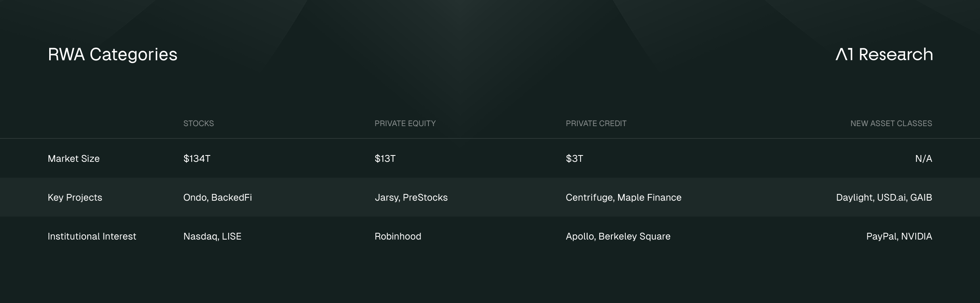
Task: Click Centrifuge, Maple Finance cell
Action: coord(624,198)
